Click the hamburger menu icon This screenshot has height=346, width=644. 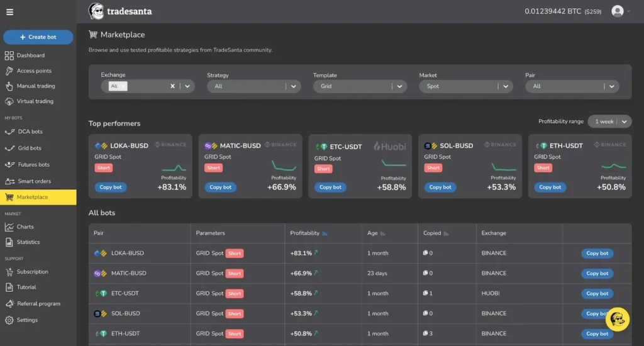(x=9, y=12)
